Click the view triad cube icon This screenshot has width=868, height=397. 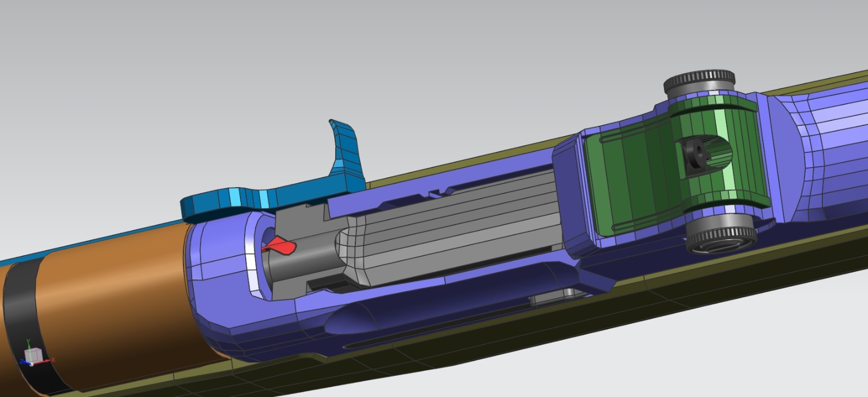(34, 355)
